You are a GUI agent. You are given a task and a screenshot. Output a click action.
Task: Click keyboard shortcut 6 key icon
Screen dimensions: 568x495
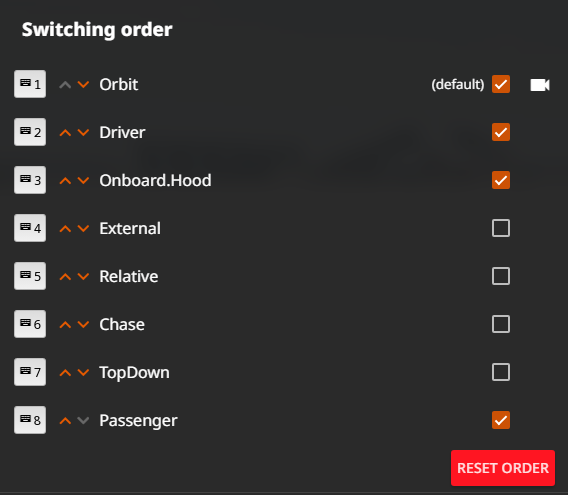tap(30, 324)
